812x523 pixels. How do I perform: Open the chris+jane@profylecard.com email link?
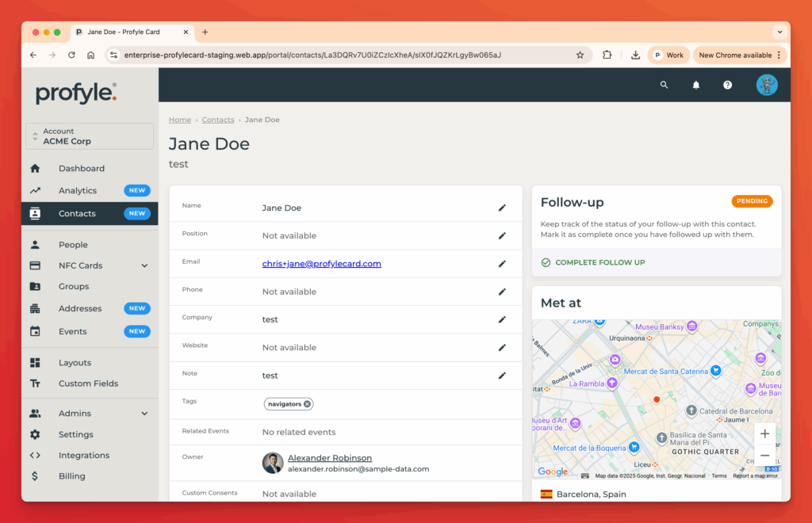[321, 264]
